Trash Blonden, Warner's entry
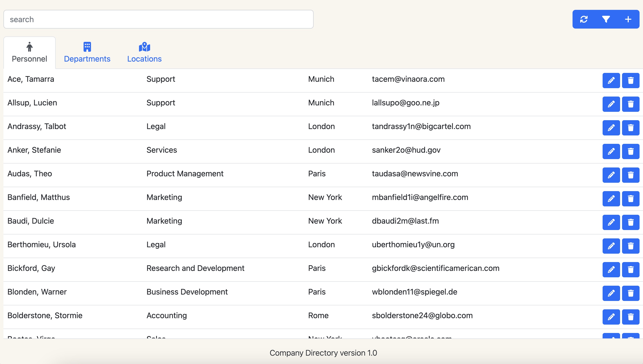 click(x=630, y=293)
